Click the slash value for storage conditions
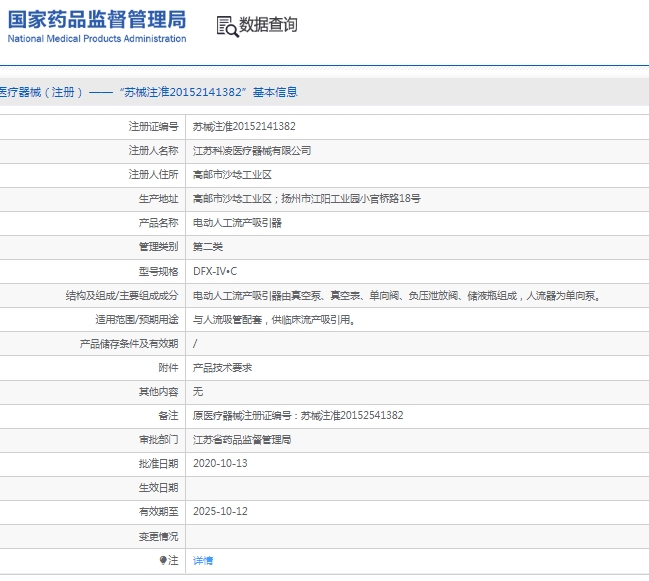The height and width of the screenshot is (581, 649). point(195,343)
